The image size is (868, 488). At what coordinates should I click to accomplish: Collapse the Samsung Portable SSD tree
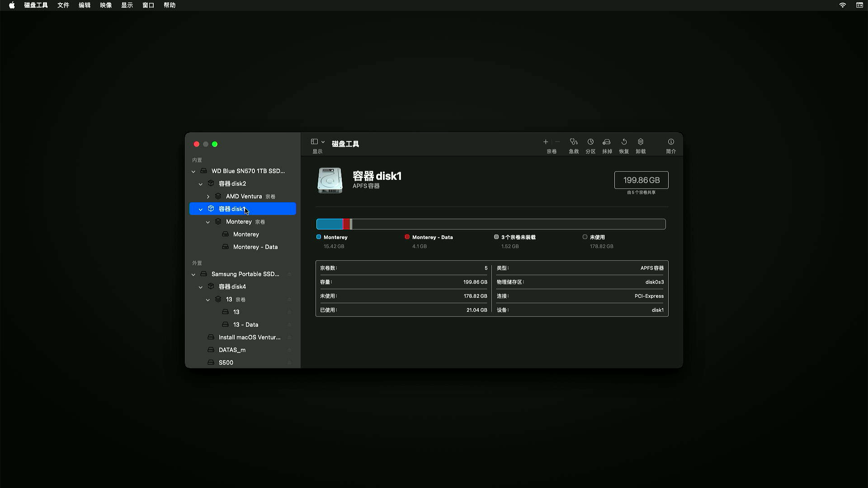pyautogui.click(x=193, y=274)
